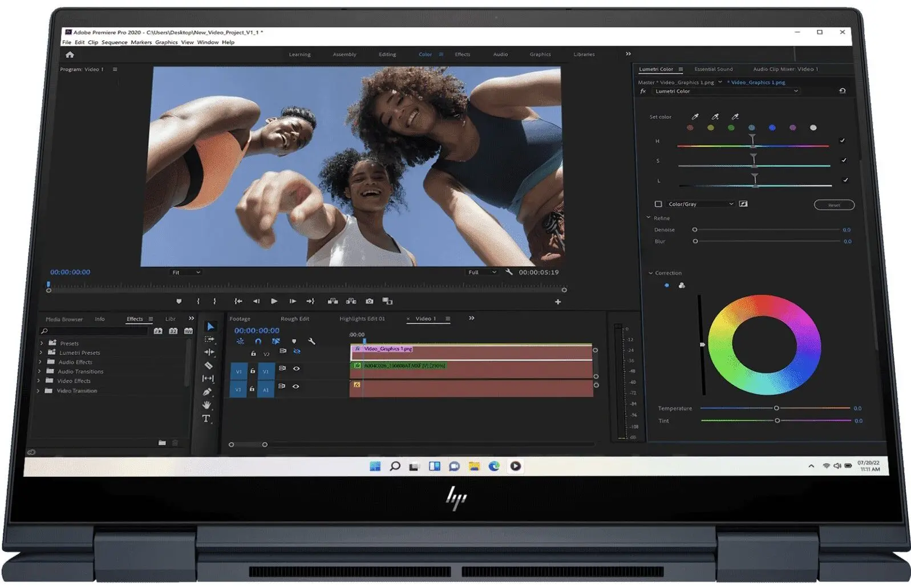This screenshot has width=911, height=588.
Task: Click the Set color eyedropper tool
Action: pos(695,117)
